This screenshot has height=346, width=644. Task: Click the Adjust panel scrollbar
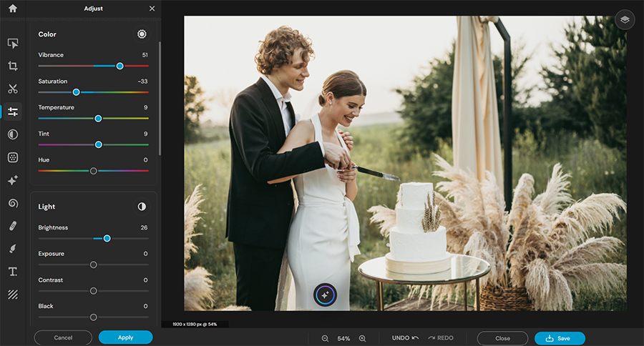coord(160,99)
